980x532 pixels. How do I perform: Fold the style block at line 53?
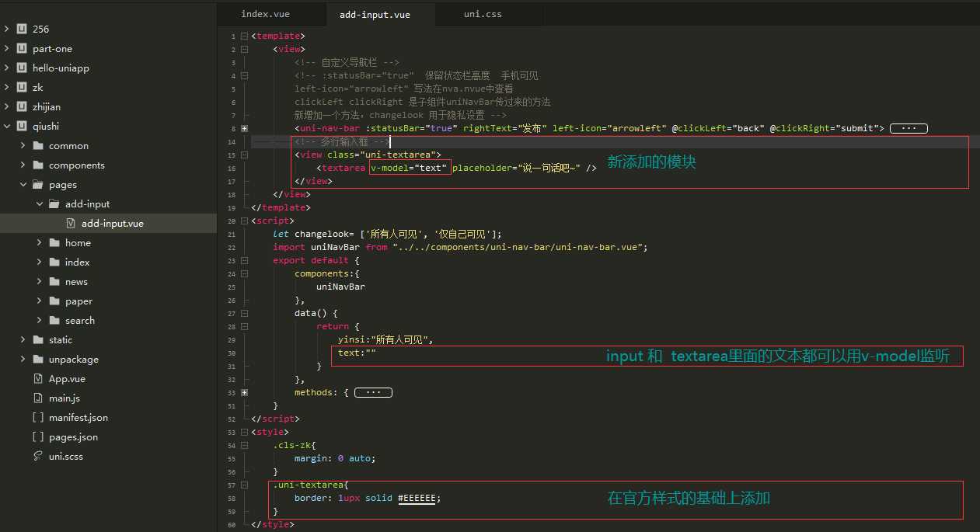pyautogui.click(x=245, y=432)
